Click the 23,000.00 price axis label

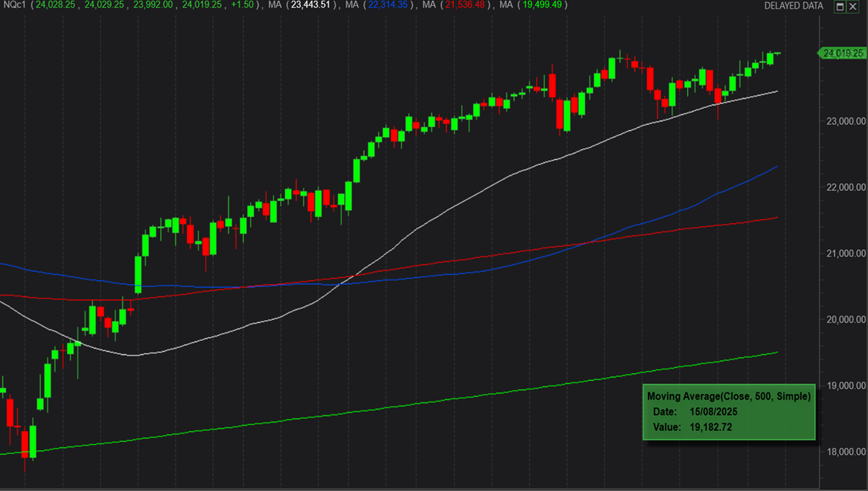point(844,122)
